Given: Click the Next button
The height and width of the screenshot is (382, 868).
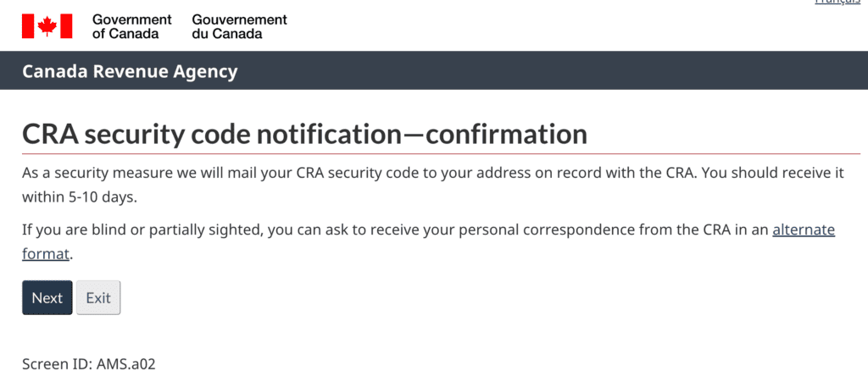Looking at the screenshot, I should click(47, 298).
